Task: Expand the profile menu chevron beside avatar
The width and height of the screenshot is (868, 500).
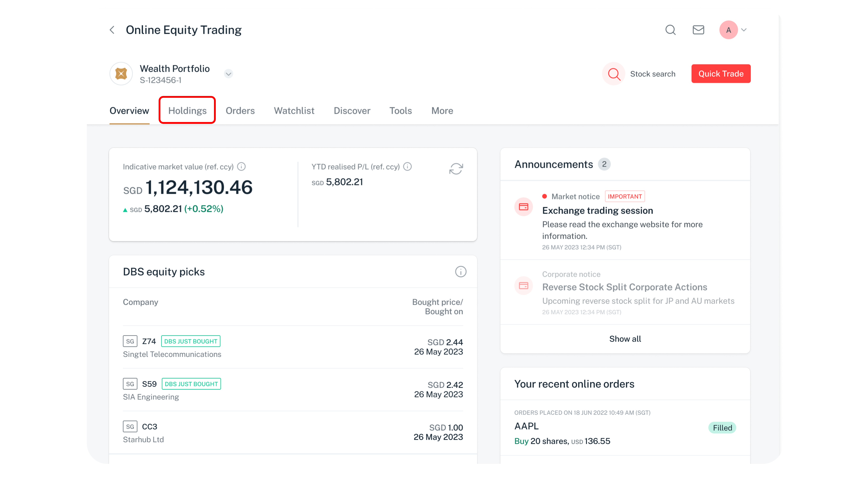Action: coord(744,30)
